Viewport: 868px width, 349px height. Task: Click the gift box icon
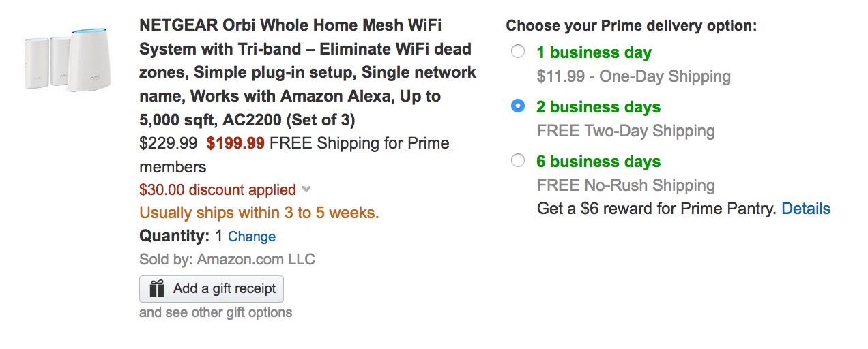coord(157,289)
